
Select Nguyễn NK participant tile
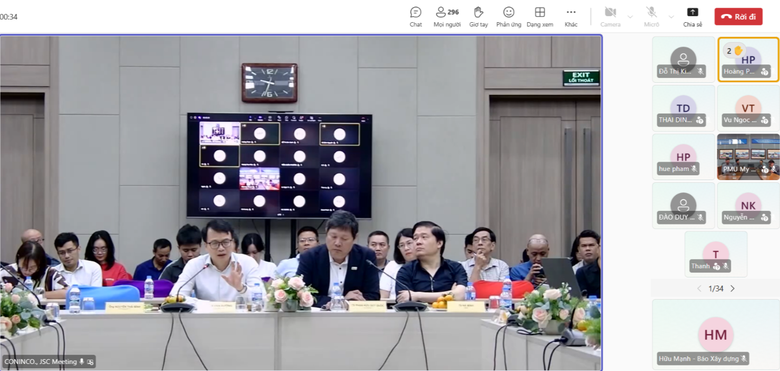748,205
